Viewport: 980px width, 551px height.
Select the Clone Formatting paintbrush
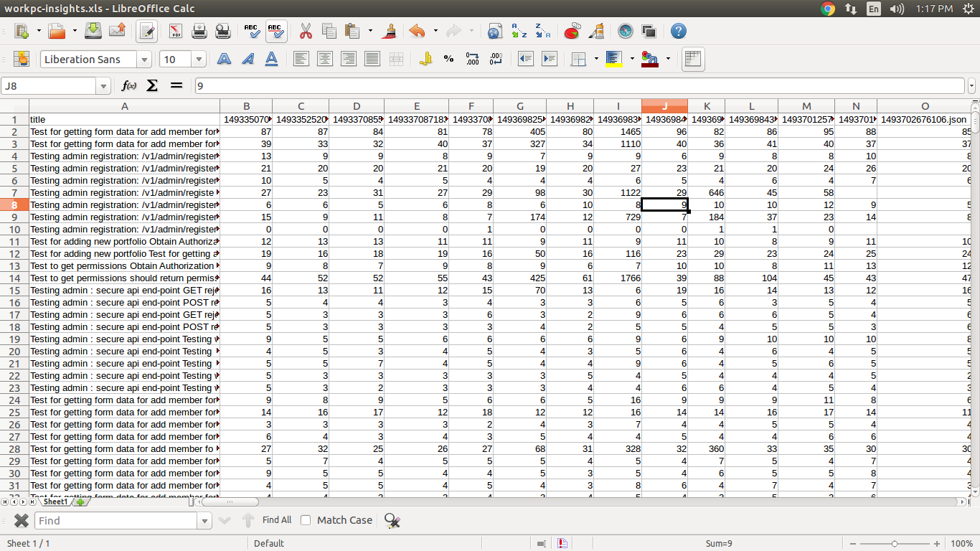click(390, 31)
